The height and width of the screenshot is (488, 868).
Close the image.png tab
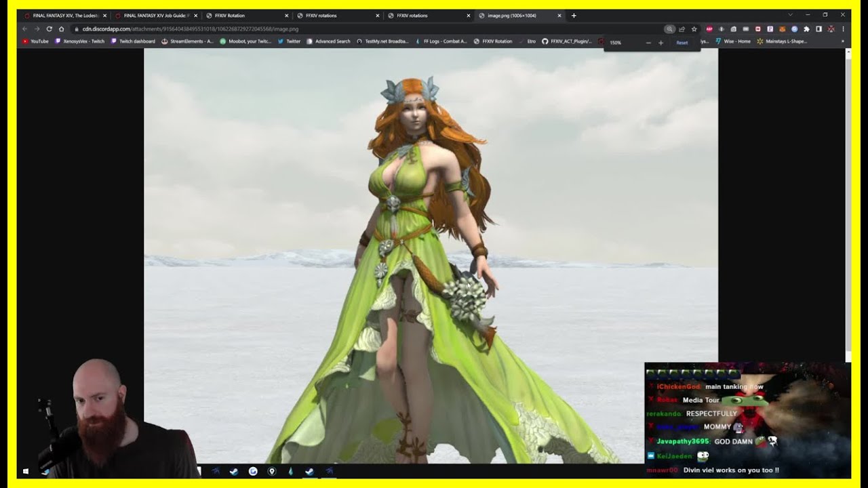[559, 16]
